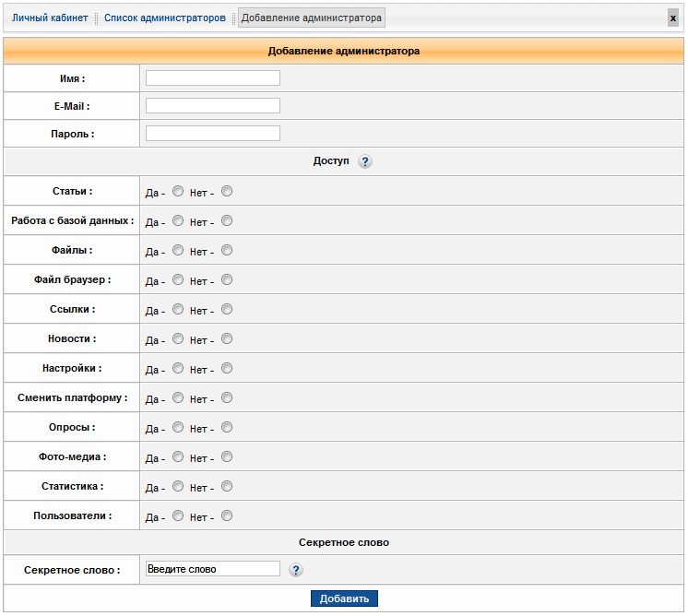
Task: Close the panel with the x button
Action: pos(672,18)
